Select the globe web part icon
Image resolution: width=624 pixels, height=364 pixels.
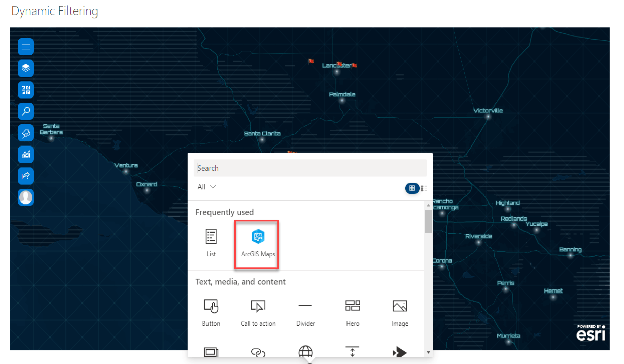[305, 352]
